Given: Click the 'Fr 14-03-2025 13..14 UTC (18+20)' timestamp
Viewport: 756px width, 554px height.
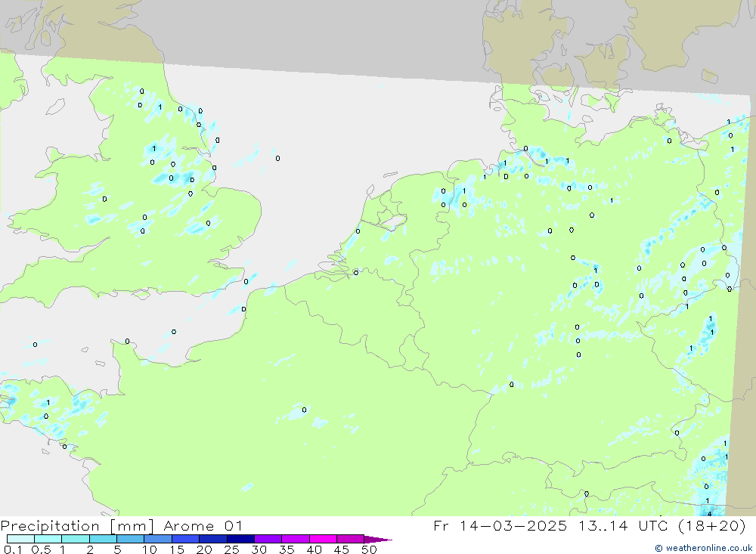Looking at the screenshot, I should pyautogui.click(x=590, y=526).
